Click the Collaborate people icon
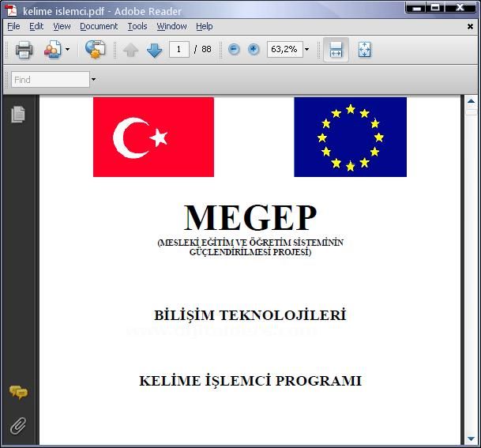The image size is (481, 448). pos(53,49)
